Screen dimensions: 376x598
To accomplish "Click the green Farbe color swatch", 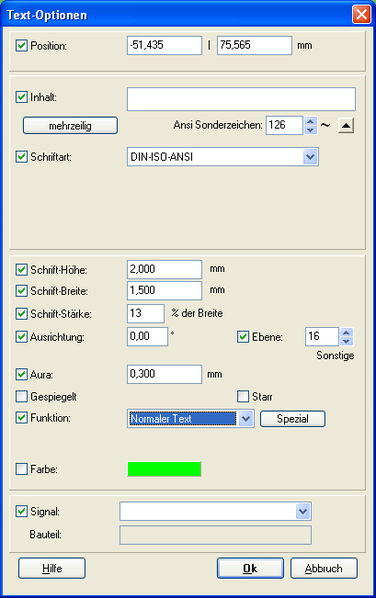I will pos(164,469).
